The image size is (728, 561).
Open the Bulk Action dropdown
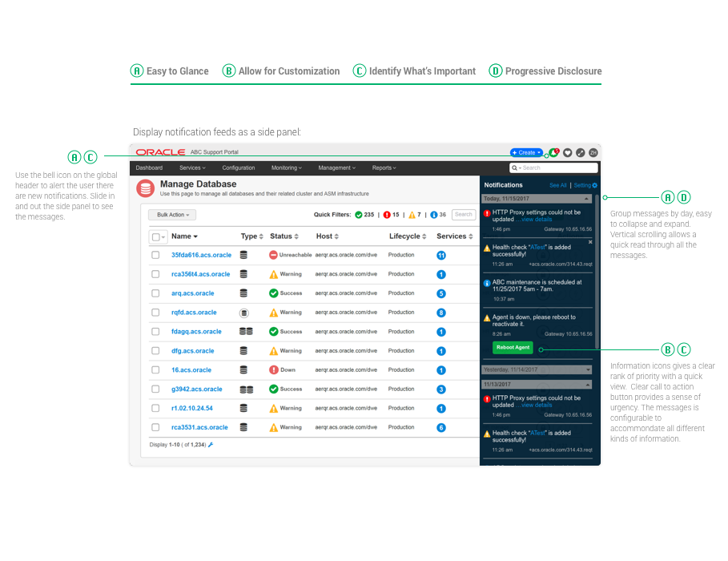click(172, 215)
